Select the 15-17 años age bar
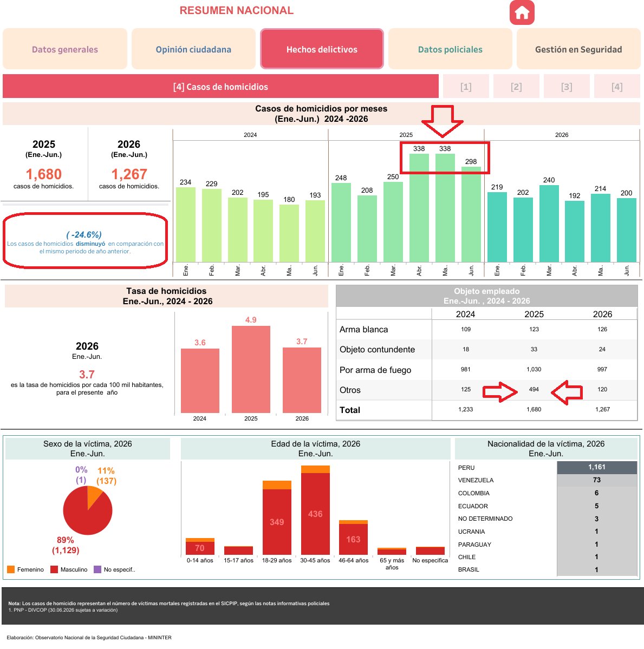The width and height of the screenshot is (644, 649). pyautogui.click(x=238, y=550)
